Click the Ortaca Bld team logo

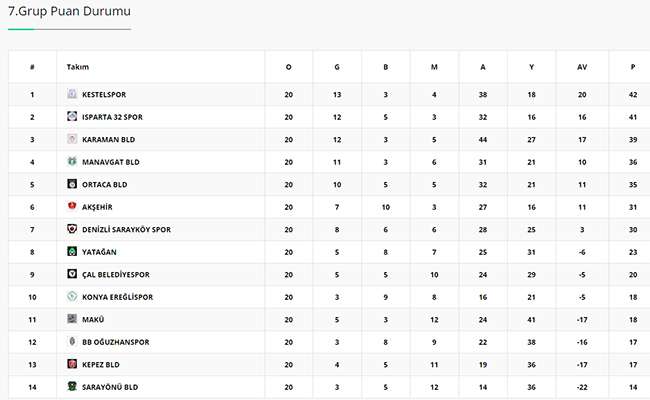pos(72,184)
